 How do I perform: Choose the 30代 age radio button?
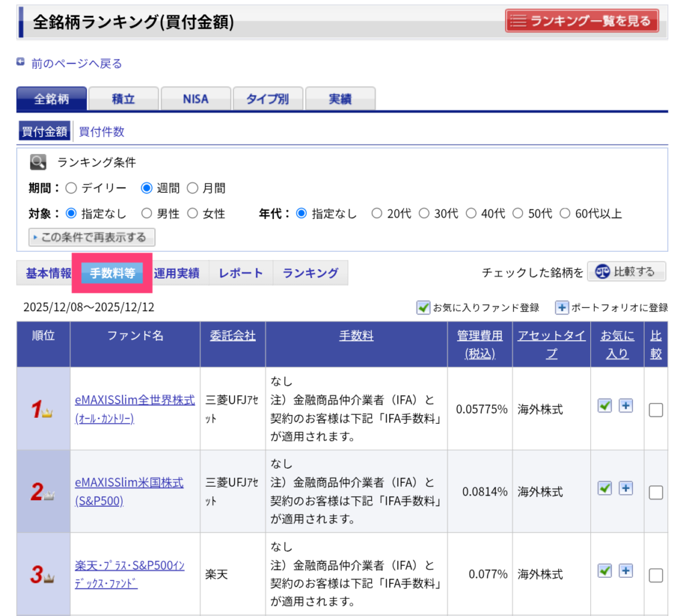[x=424, y=214]
